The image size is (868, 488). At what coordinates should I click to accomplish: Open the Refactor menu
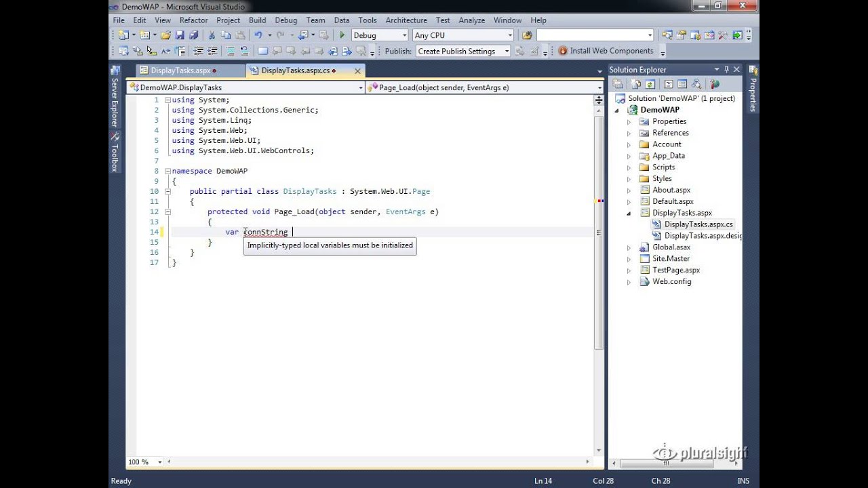click(x=193, y=20)
